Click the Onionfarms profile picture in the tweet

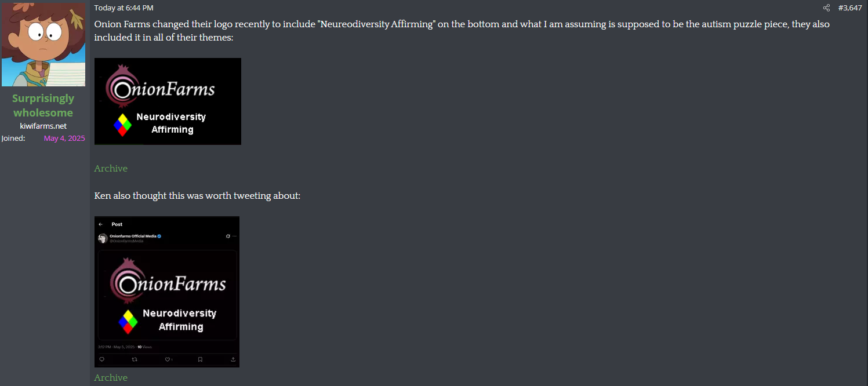coord(103,238)
